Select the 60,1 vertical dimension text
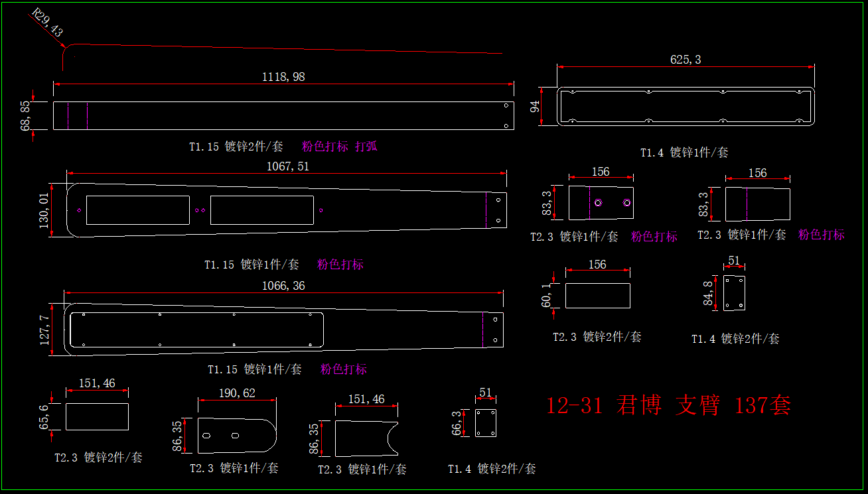868x494 pixels. click(x=547, y=296)
